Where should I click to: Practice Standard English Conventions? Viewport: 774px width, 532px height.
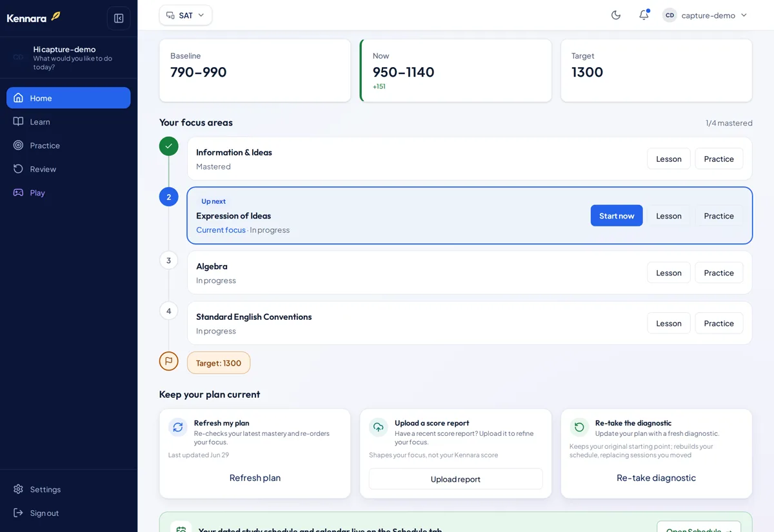coord(719,323)
